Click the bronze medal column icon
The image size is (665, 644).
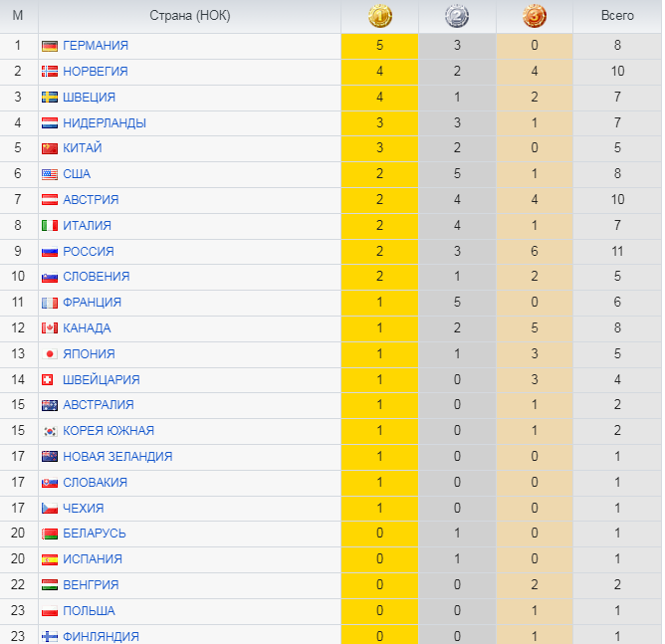535,17
